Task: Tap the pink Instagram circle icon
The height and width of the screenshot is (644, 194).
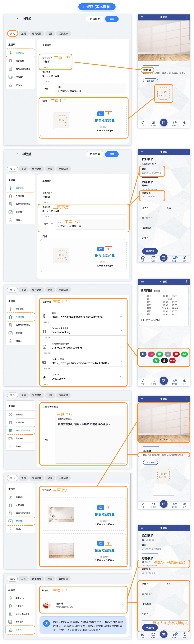Action: coord(151,354)
